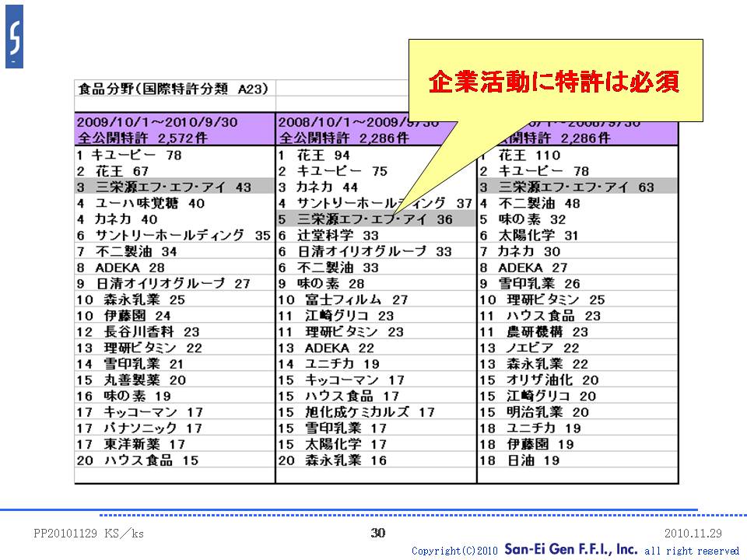
Task: Click the row キユーピー 78 ranked first
Action: tap(129, 155)
